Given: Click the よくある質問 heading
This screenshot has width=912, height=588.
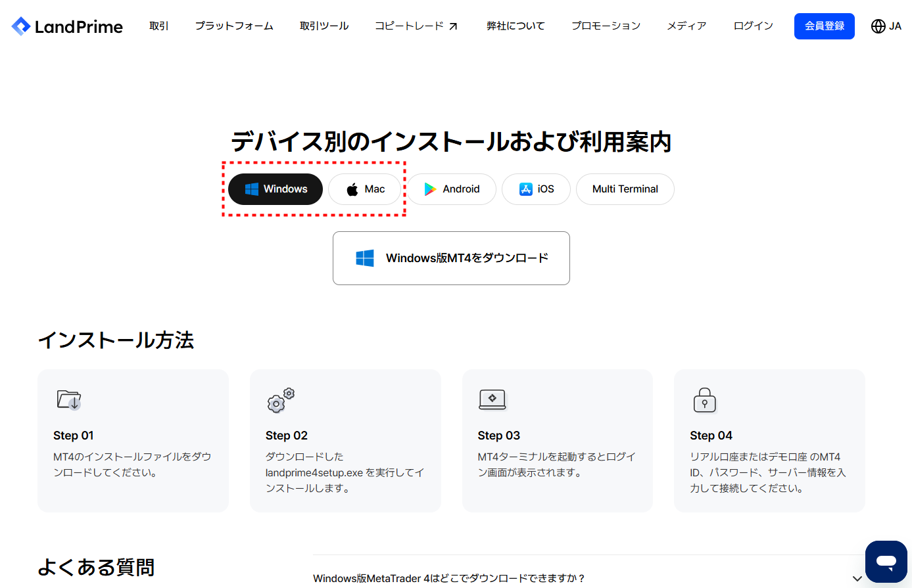Looking at the screenshot, I should 96,567.
